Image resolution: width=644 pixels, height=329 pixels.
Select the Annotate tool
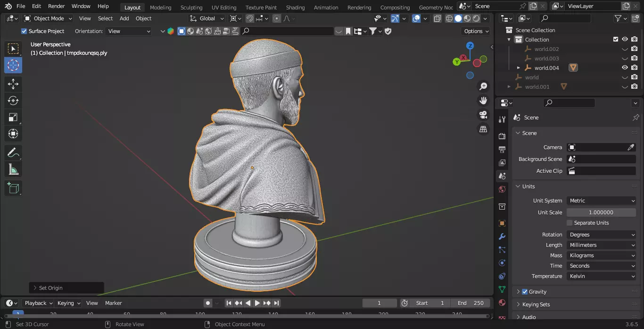point(13,152)
